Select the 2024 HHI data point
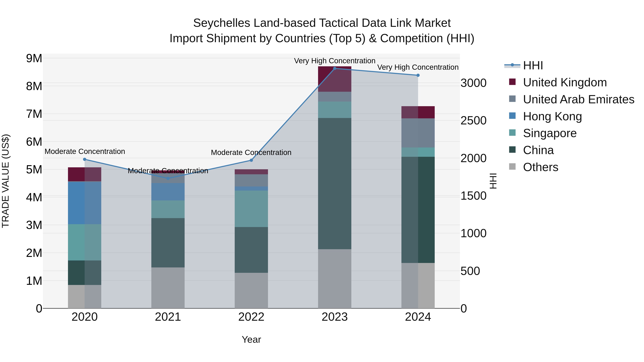Image resolution: width=644 pixels, height=362 pixels. 418,75
